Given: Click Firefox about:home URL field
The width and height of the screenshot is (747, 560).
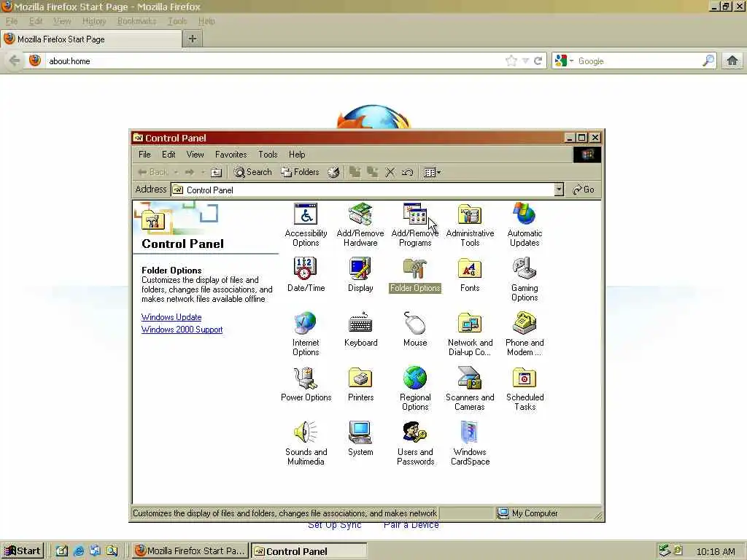Looking at the screenshot, I should point(274,61).
